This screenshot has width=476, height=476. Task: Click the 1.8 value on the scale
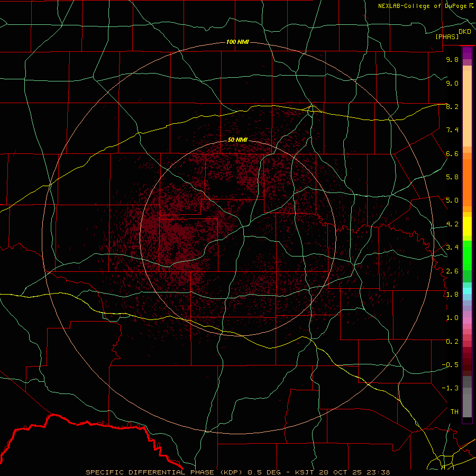[452, 295]
